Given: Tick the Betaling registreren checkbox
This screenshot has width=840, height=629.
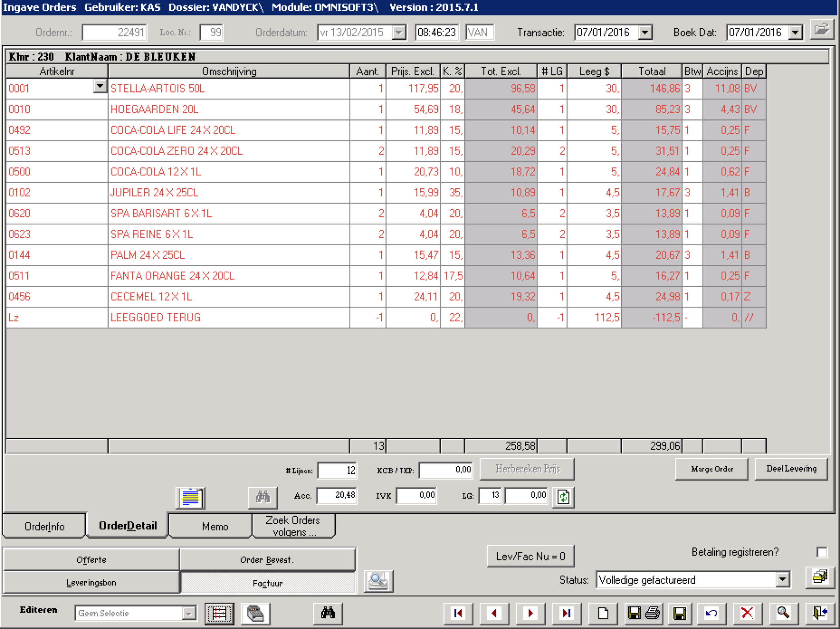Looking at the screenshot, I should [x=822, y=552].
